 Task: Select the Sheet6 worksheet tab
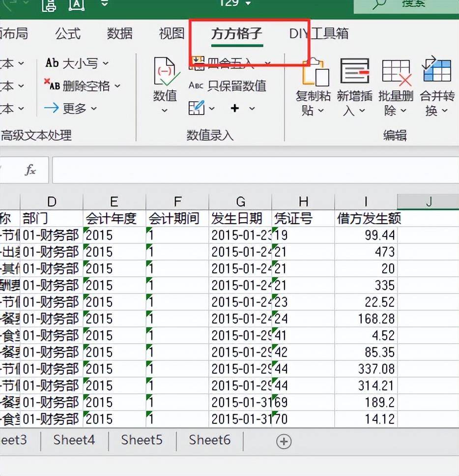210,440
